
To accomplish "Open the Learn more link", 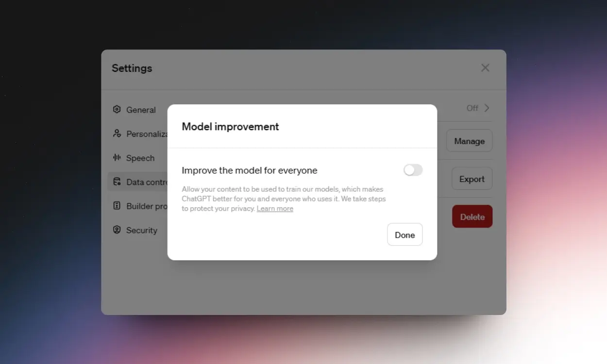I will tap(275, 209).
